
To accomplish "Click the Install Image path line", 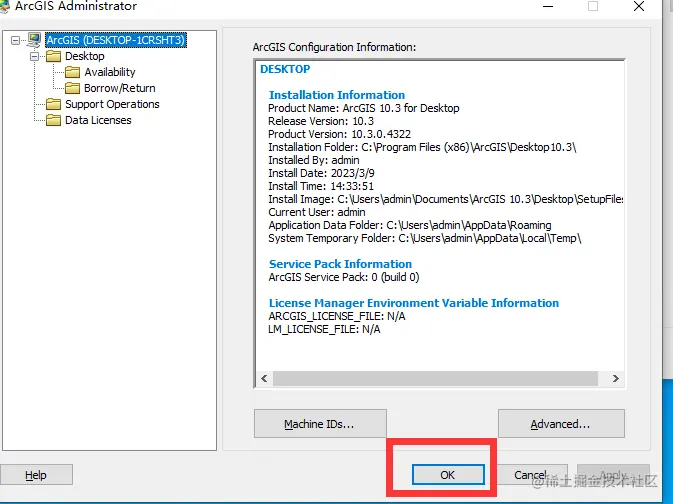I will pos(446,199).
